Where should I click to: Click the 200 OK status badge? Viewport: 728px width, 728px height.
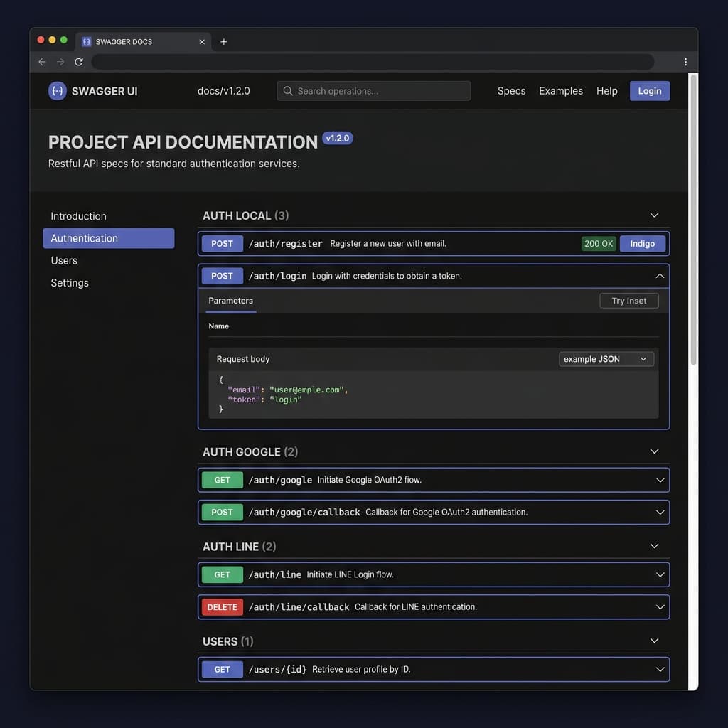[599, 243]
